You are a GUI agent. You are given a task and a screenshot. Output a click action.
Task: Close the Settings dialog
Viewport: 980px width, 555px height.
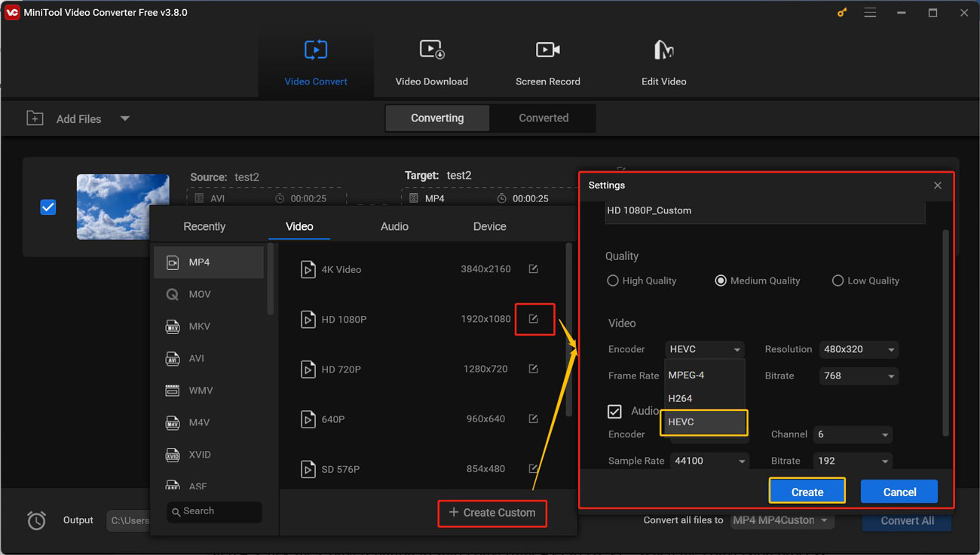click(x=937, y=186)
